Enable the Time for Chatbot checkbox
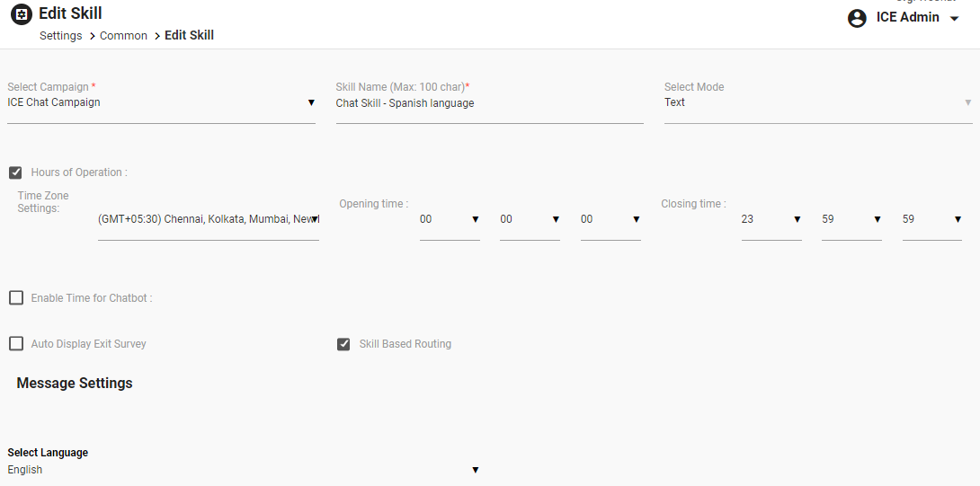 [15, 298]
